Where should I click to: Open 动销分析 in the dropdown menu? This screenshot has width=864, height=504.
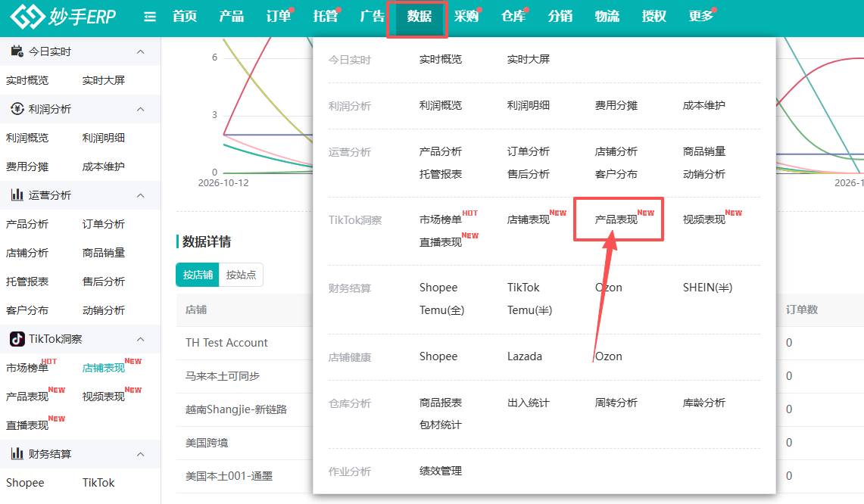tap(703, 174)
